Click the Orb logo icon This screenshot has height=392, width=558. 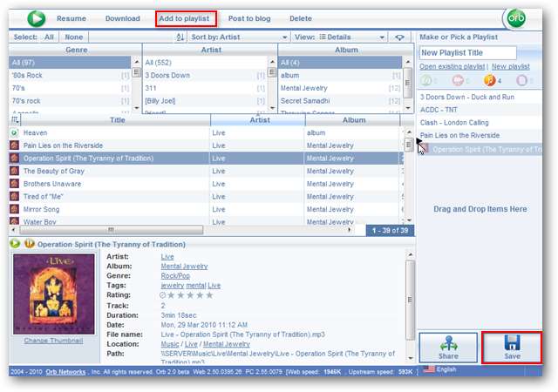tap(515, 18)
